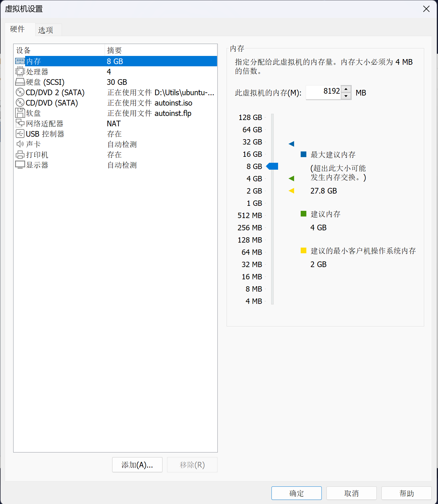
Task: Select the 处理器 row label
Action: [37, 72]
